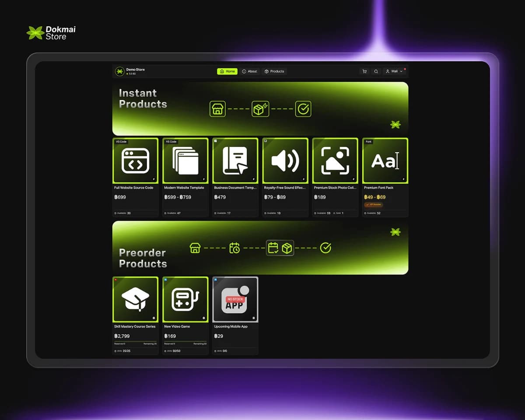
Task: Click the search icon in the header
Action: [375, 71]
